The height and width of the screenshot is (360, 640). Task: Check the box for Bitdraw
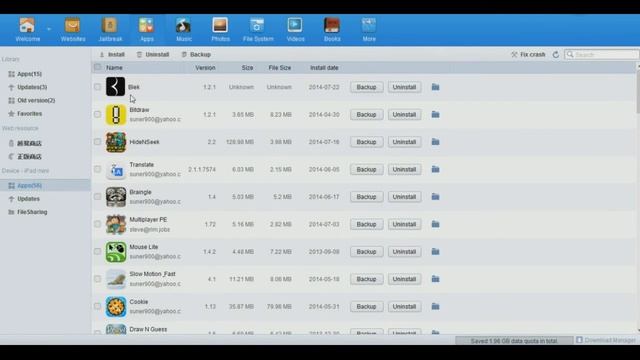97,114
